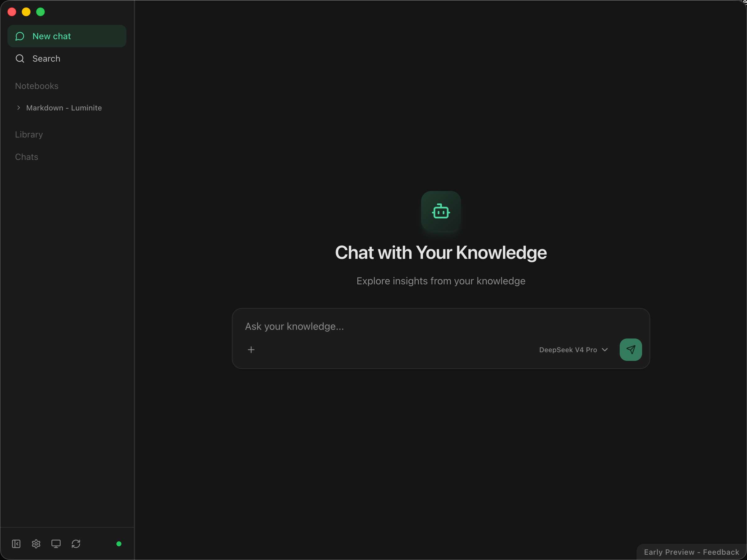This screenshot has width=747, height=560.
Task: Open the DeepSeek V4 Pro model dropdown
Action: click(x=573, y=350)
